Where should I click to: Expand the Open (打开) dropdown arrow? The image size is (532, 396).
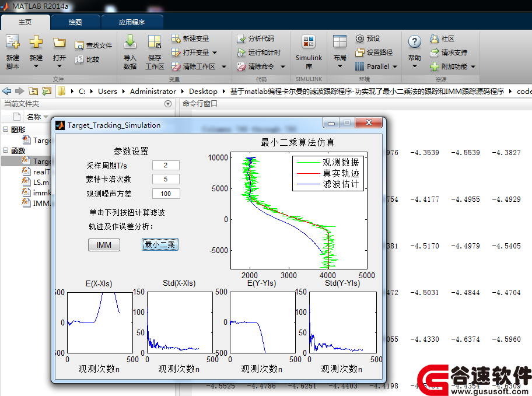point(60,66)
